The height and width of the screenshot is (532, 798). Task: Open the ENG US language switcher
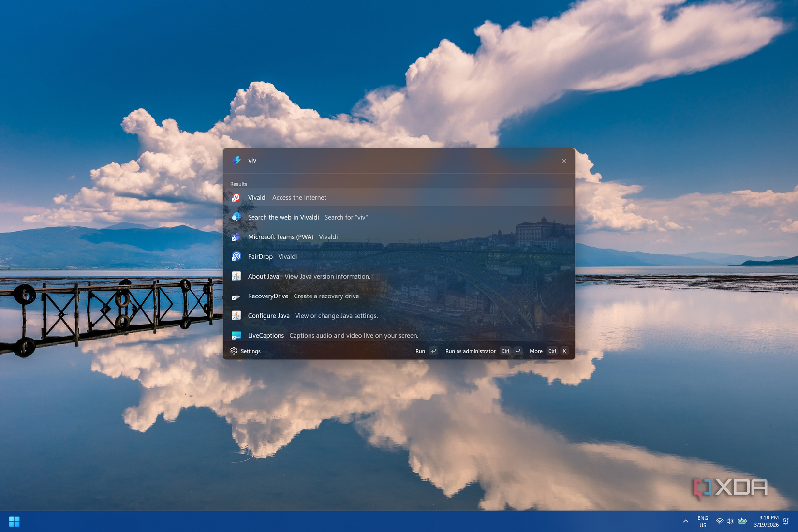(703, 521)
